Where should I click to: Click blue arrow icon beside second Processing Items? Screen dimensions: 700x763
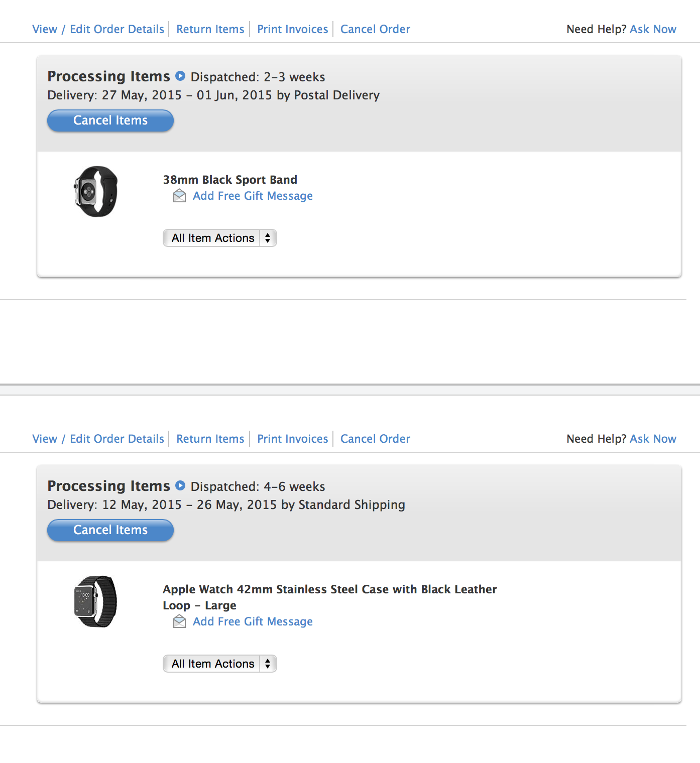(x=180, y=486)
